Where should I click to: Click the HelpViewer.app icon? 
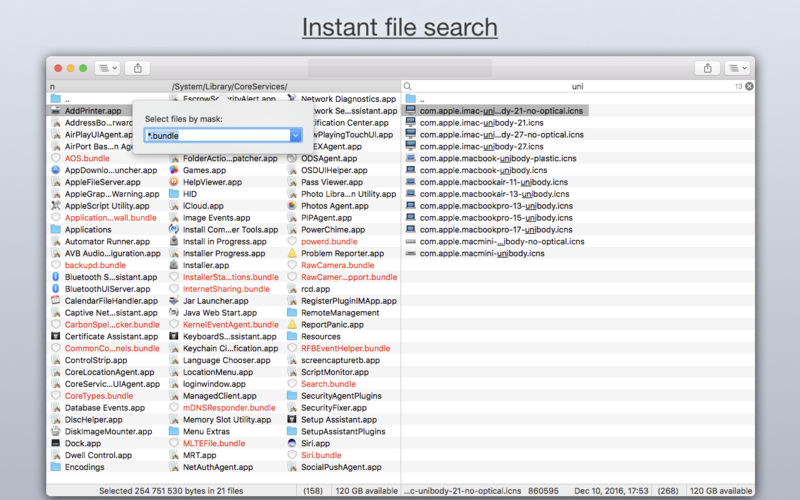(174, 182)
